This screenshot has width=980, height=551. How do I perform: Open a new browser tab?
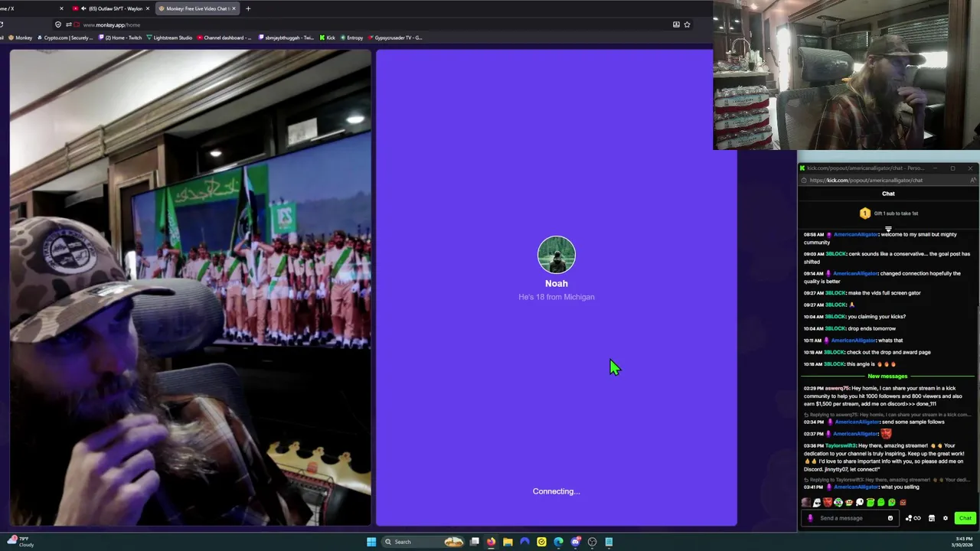click(248, 8)
